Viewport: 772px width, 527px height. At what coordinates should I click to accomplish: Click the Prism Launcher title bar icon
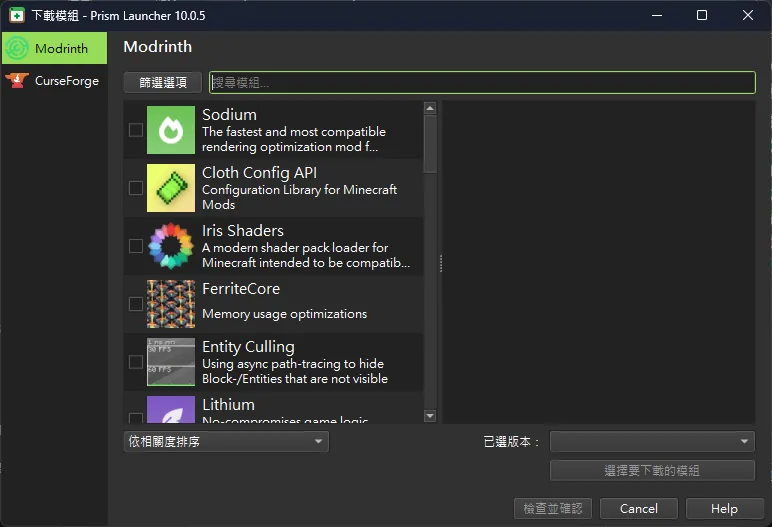pos(17,15)
